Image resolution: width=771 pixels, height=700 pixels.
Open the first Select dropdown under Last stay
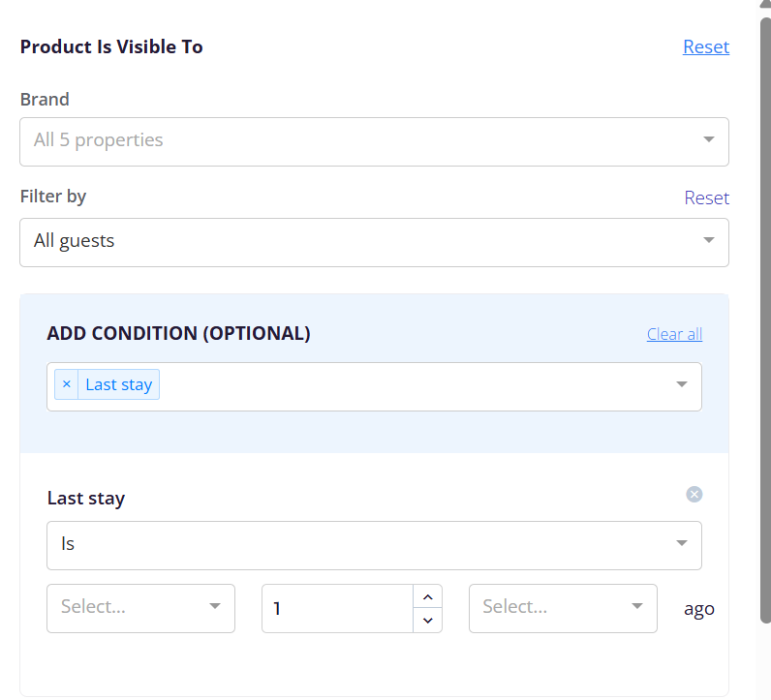[140, 609]
